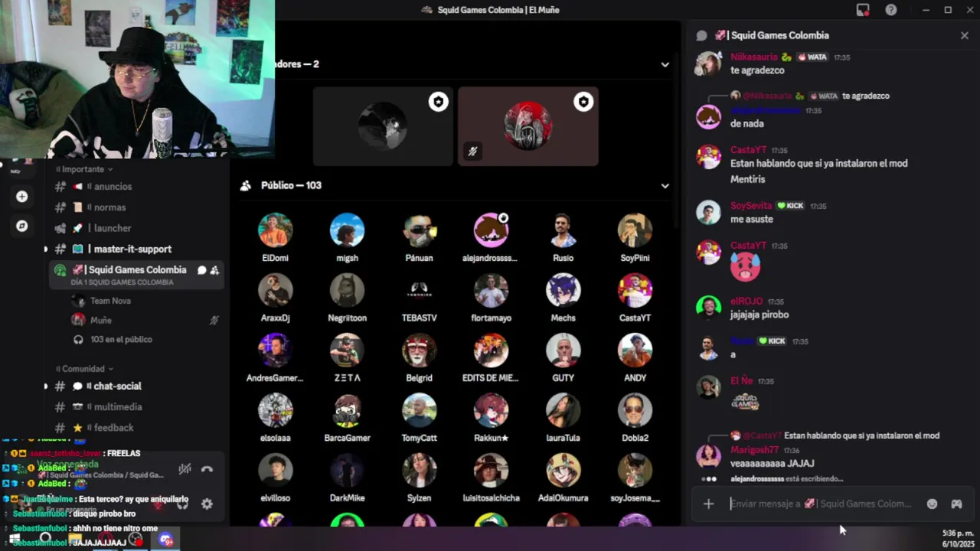Toggle the headphones deafen button
This screenshot has height=551, width=980.
click(182, 504)
